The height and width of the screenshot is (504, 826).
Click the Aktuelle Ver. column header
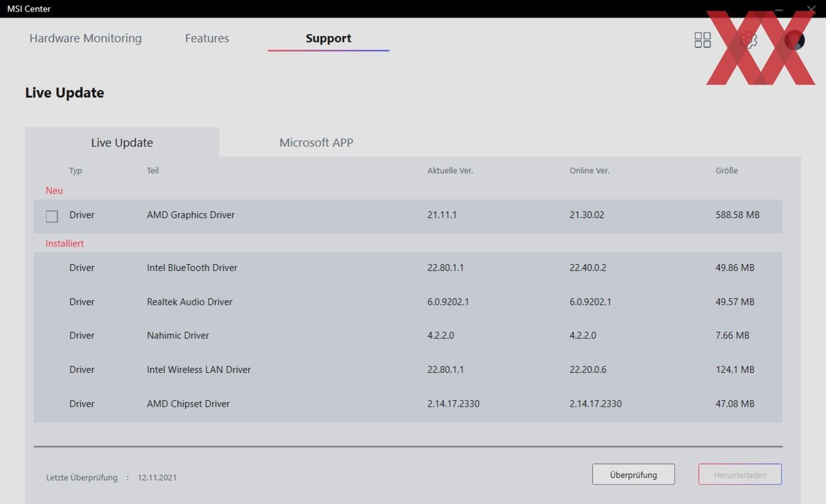(450, 171)
